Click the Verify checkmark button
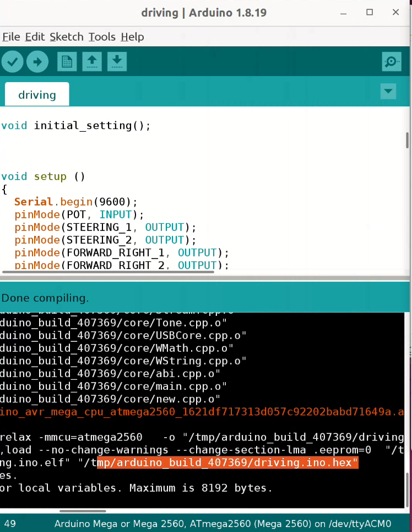Viewport: 412px width, 532px height. tap(13, 62)
